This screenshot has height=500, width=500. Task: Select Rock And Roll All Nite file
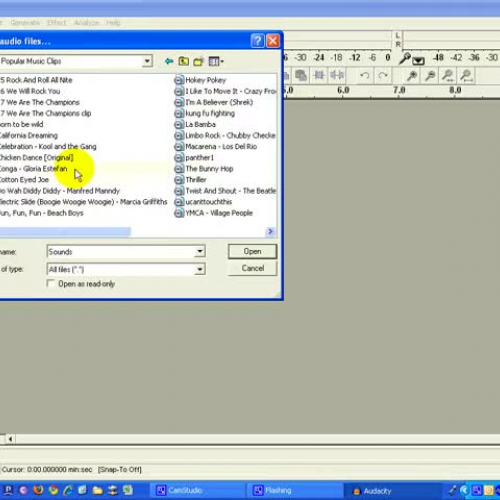point(36,80)
